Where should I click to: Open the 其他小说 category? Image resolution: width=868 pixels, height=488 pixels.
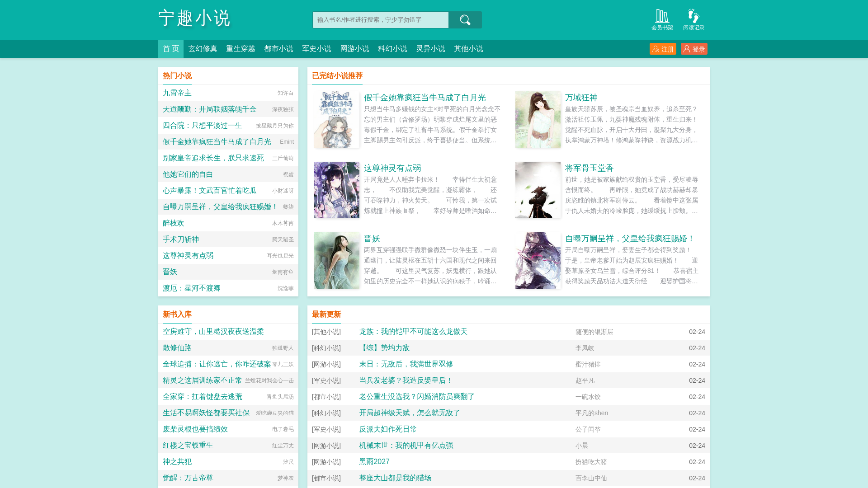click(468, 49)
